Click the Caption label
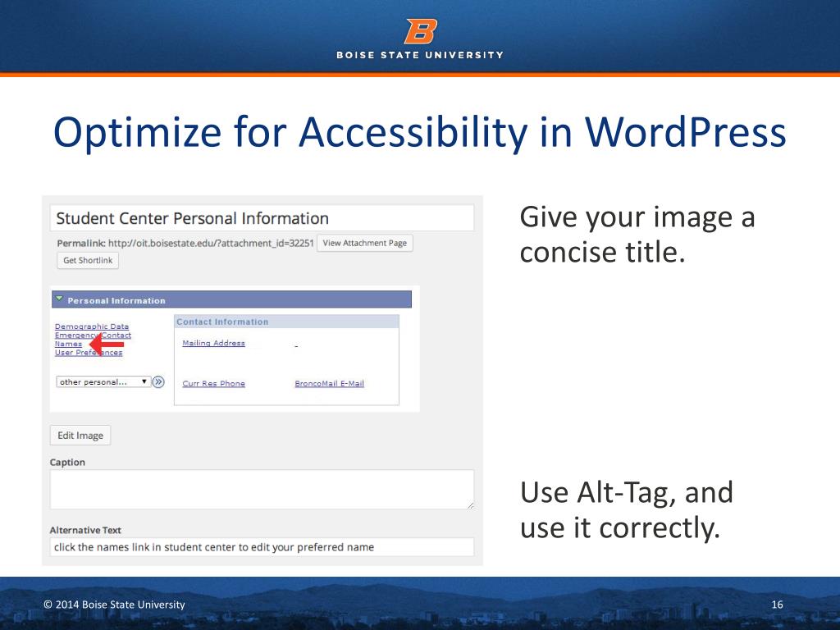This screenshot has width=840, height=630. [67, 463]
